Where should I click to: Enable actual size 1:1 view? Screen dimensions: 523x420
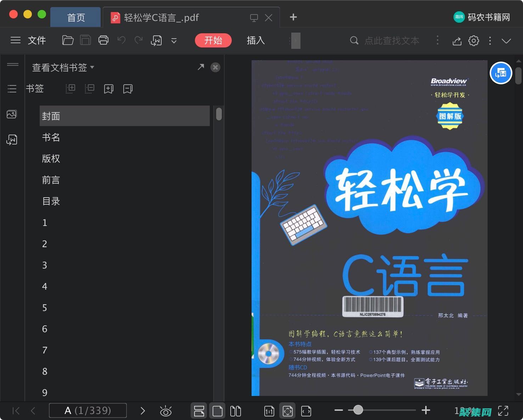pyautogui.click(x=269, y=410)
